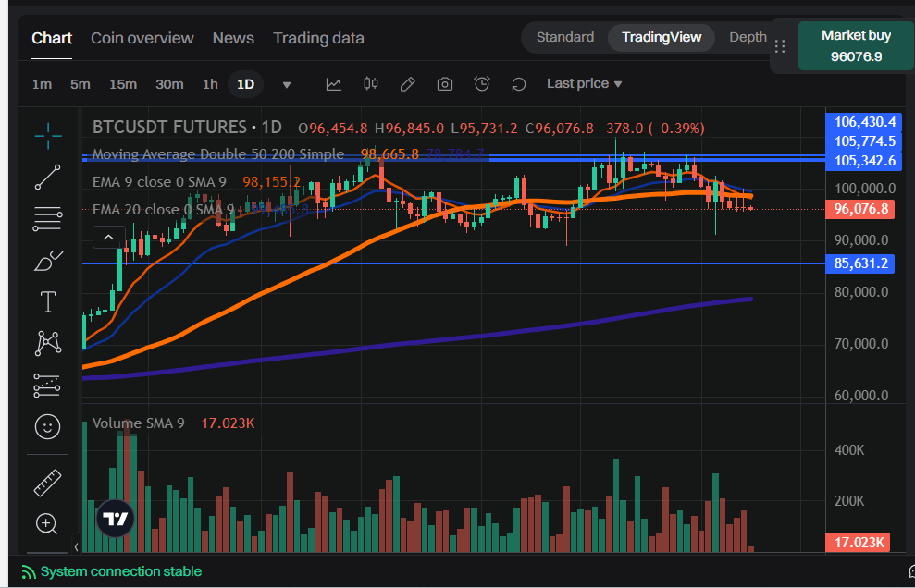The width and height of the screenshot is (915, 588).
Task: Open the Coin overview tab
Action: pos(142,38)
